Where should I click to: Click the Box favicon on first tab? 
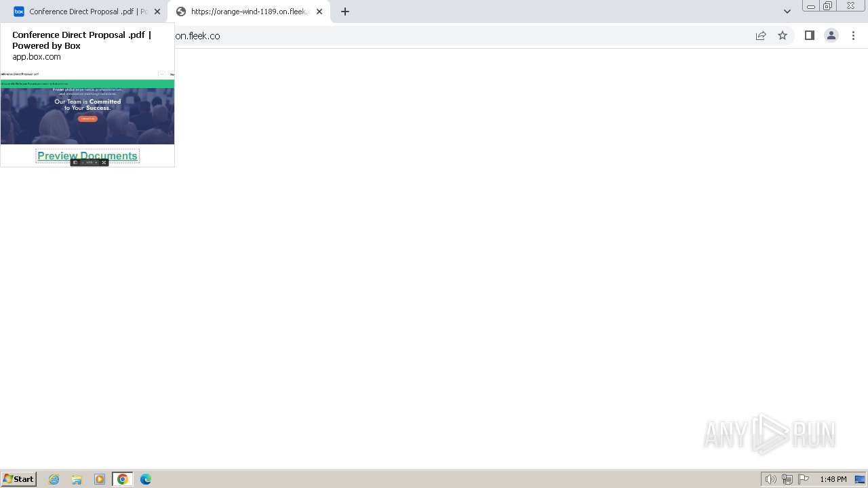pos(19,12)
